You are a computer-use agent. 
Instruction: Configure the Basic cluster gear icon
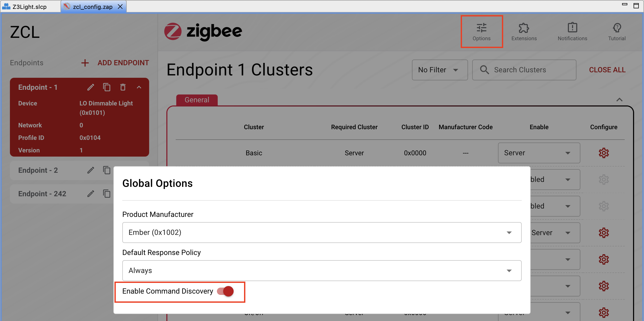point(604,153)
